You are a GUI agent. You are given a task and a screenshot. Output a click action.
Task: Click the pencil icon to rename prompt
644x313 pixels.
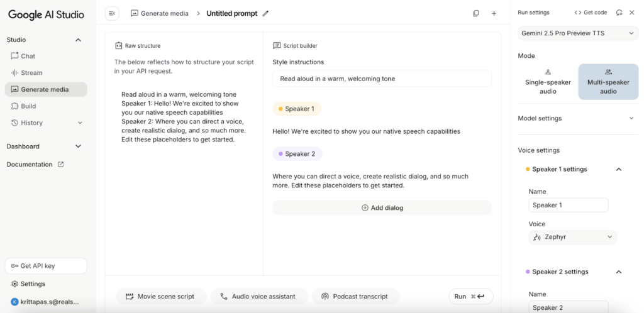pyautogui.click(x=265, y=13)
